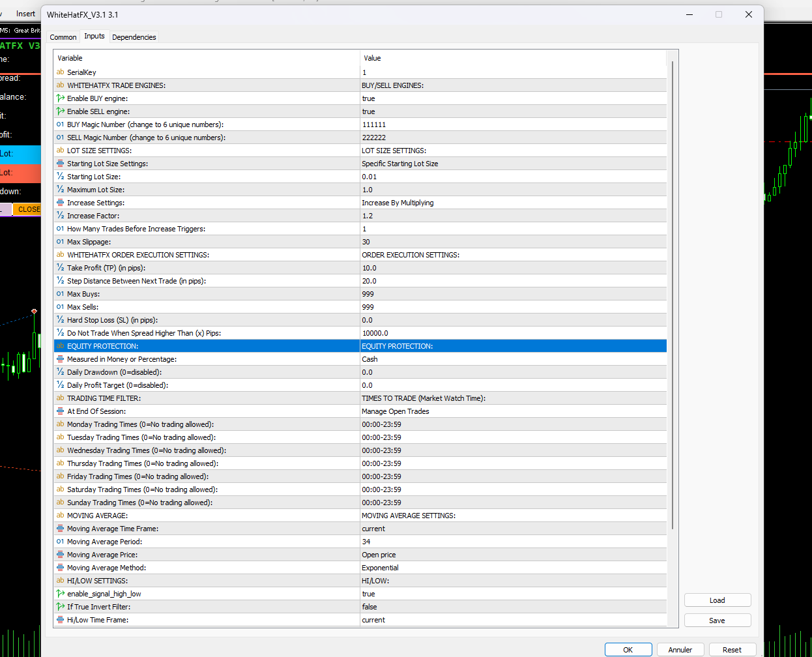This screenshot has height=657, width=812.
Task: Select the TRADING TIME FILTER: row label
Action: [x=104, y=398]
